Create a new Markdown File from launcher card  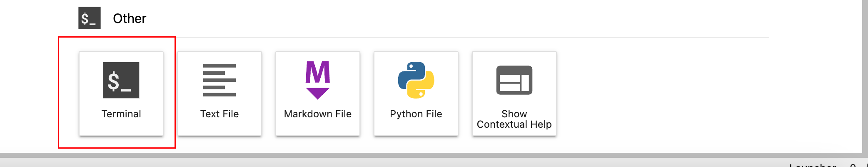[x=318, y=94]
